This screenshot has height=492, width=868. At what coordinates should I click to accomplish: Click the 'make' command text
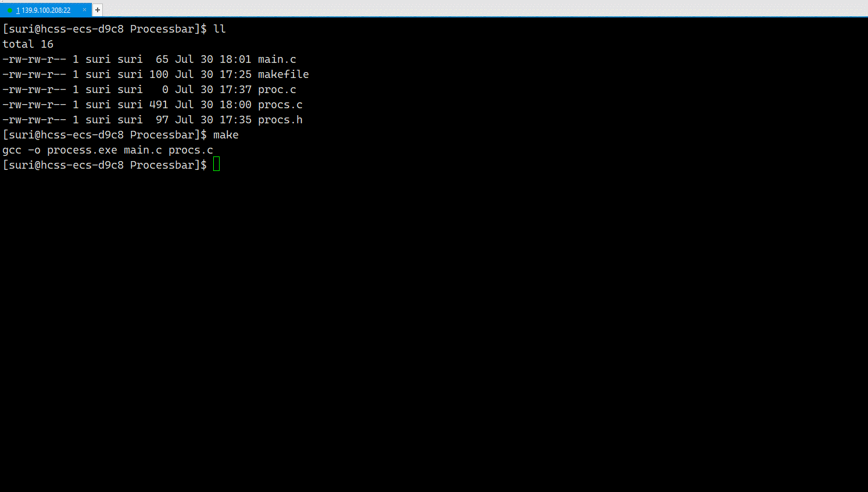coord(226,135)
